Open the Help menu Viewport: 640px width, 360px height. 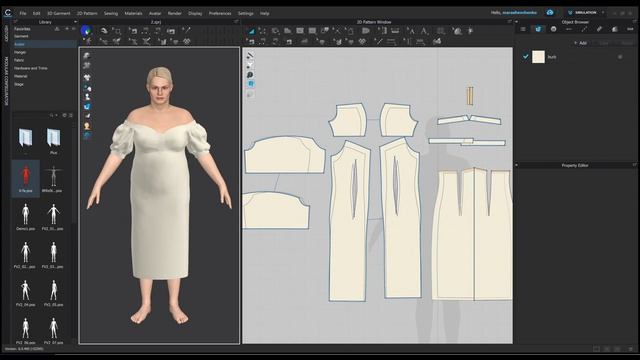264,13
